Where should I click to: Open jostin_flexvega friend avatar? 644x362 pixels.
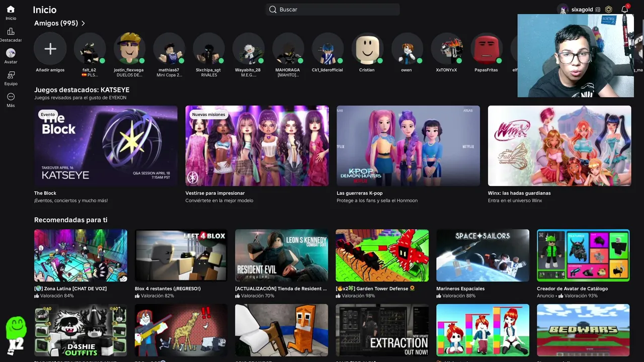pyautogui.click(x=129, y=49)
